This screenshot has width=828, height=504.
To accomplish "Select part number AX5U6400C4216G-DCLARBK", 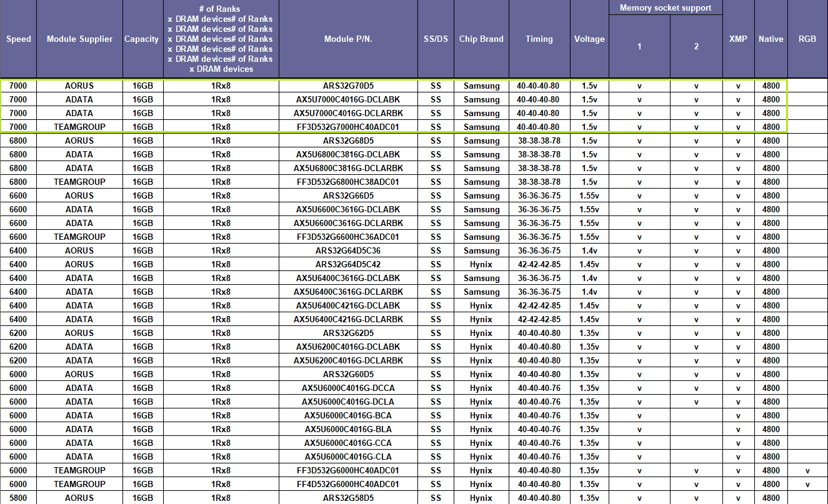I will coord(348,319).
